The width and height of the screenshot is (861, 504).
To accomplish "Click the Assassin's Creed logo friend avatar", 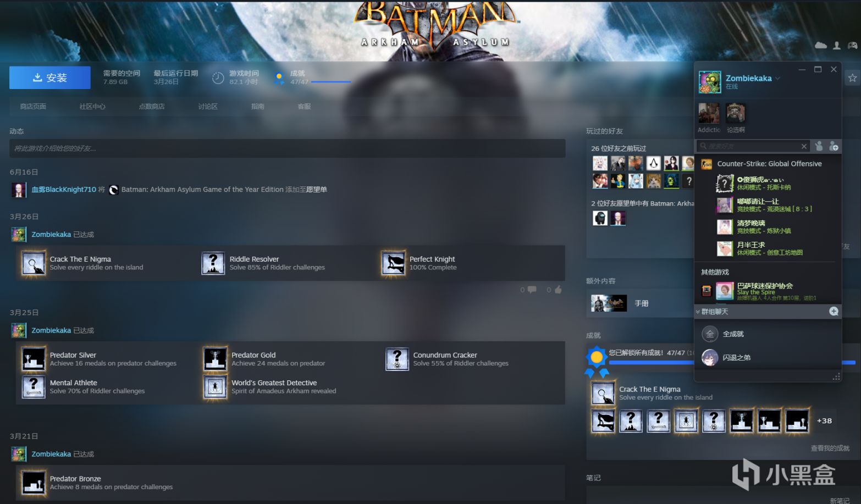I will point(653,163).
